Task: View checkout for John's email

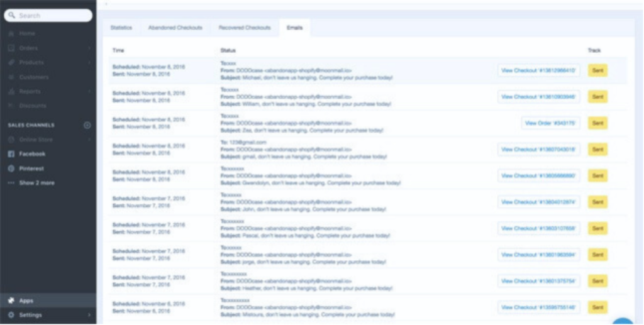Action: [x=538, y=202]
